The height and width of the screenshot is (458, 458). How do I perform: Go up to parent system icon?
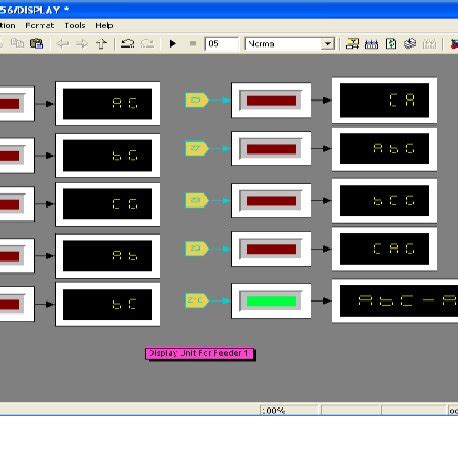(x=101, y=44)
